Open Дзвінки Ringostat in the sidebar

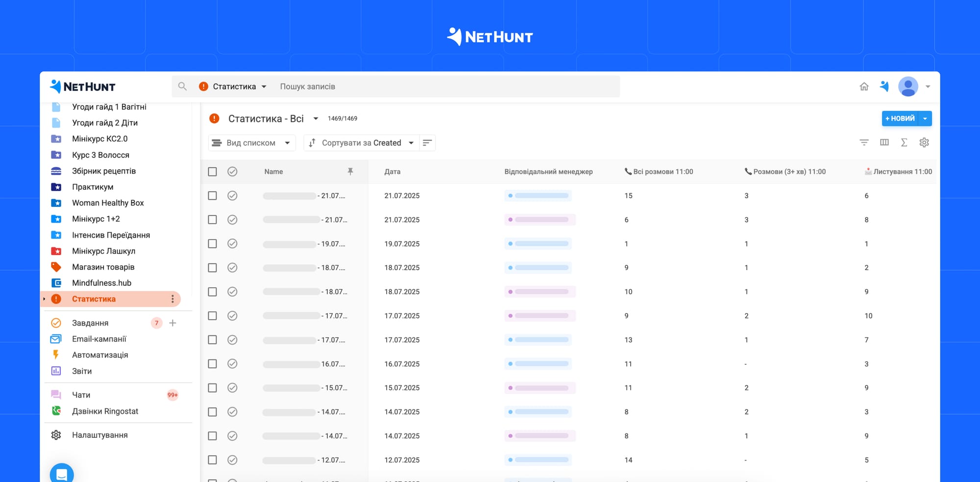pyautogui.click(x=105, y=411)
